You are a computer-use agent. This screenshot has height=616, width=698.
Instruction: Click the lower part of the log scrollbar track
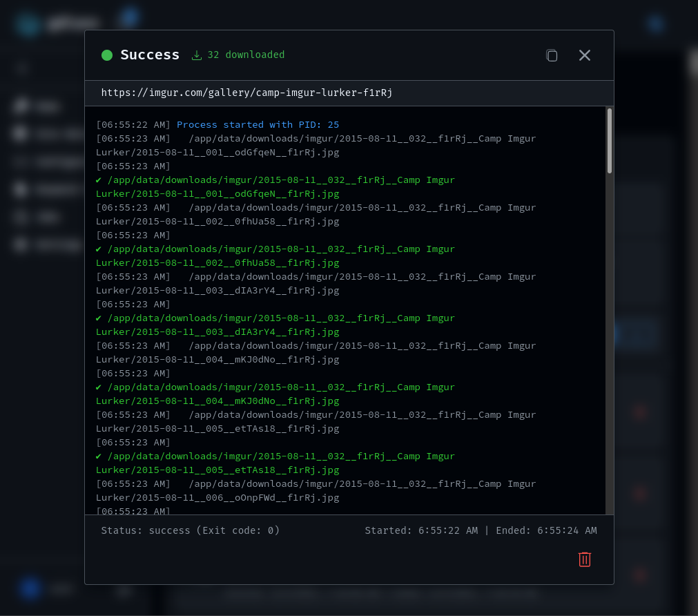pyautogui.click(x=609, y=414)
